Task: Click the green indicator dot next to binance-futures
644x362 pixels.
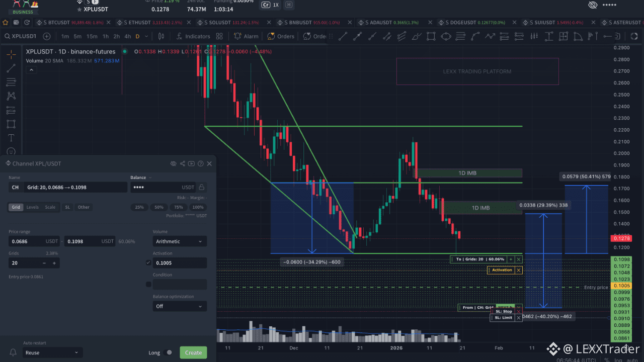Action: click(124, 51)
